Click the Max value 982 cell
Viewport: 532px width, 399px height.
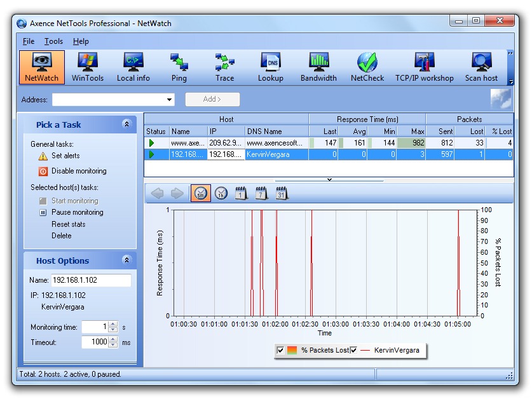coord(411,143)
